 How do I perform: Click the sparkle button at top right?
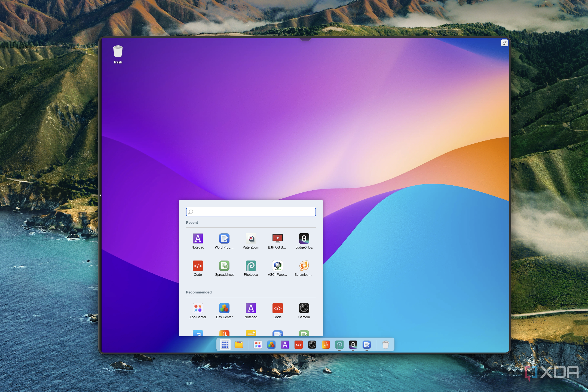504,43
